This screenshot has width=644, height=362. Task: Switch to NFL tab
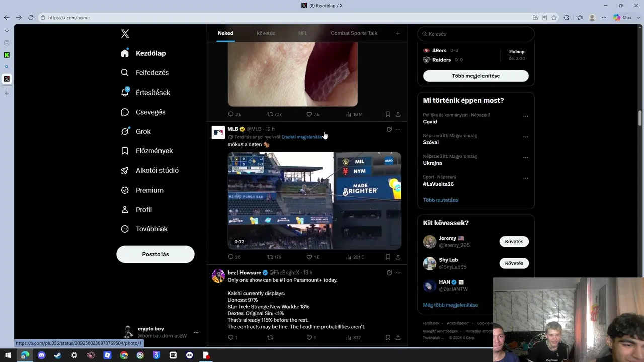[x=302, y=33]
